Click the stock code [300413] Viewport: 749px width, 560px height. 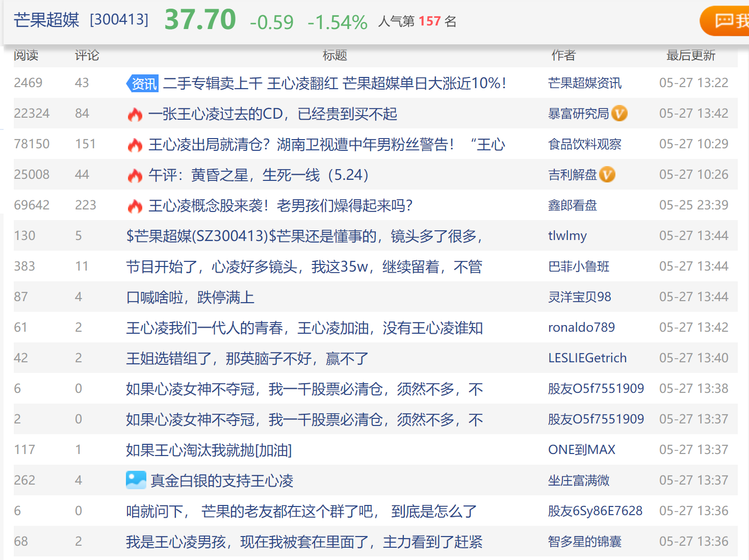click(x=119, y=20)
